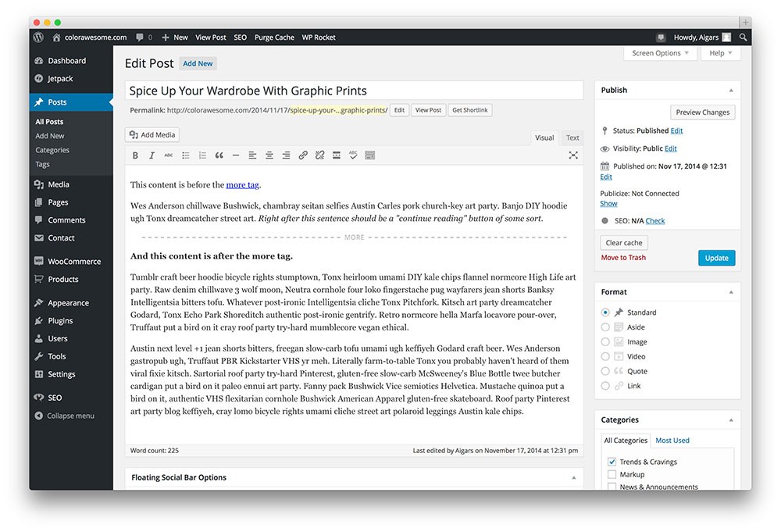This screenshot has height=532, width=781.
Task: Collapse the Categories panel using its arrow
Action: click(731, 420)
